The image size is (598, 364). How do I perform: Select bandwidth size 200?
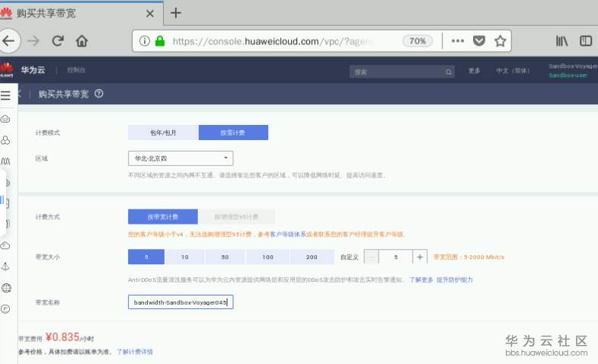[x=312, y=257]
